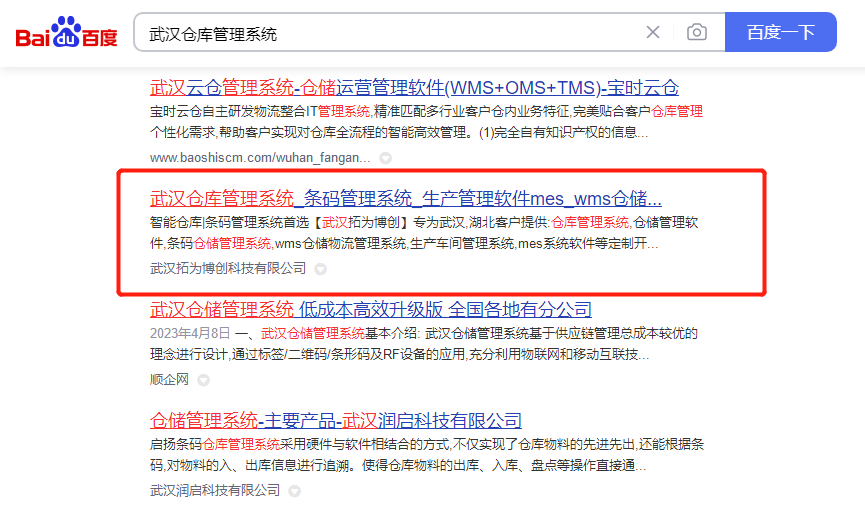Expand the arrow beside 顺企网
The width and height of the screenshot is (865, 510).
point(204,380)
